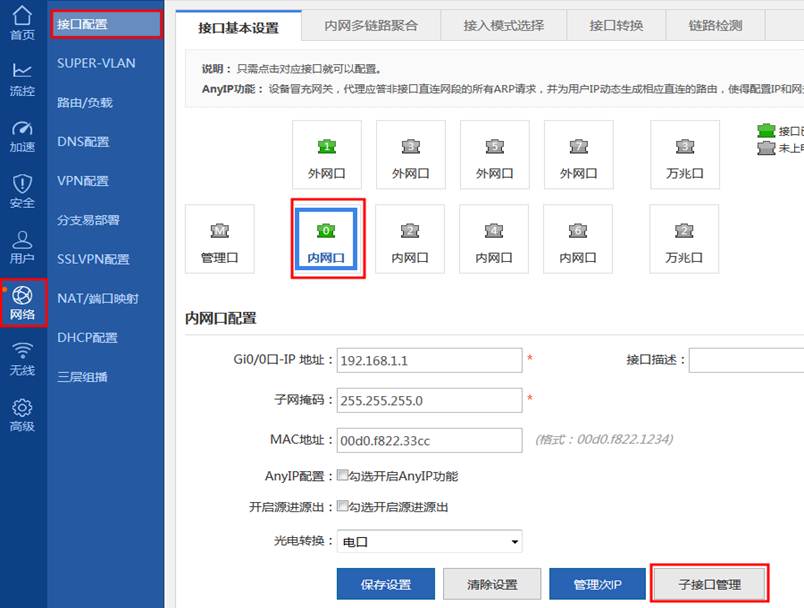Screen dimensions: 804x608
Task: Select the 管理口 port icon labeled M
Action: point(220,239)
